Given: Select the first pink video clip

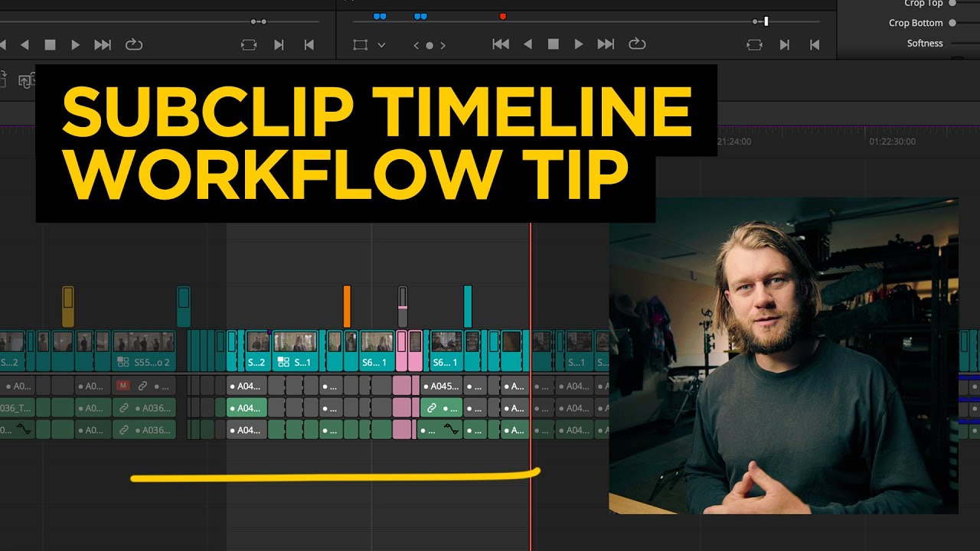Looking at the screenshot, I should tap(401, 352).
